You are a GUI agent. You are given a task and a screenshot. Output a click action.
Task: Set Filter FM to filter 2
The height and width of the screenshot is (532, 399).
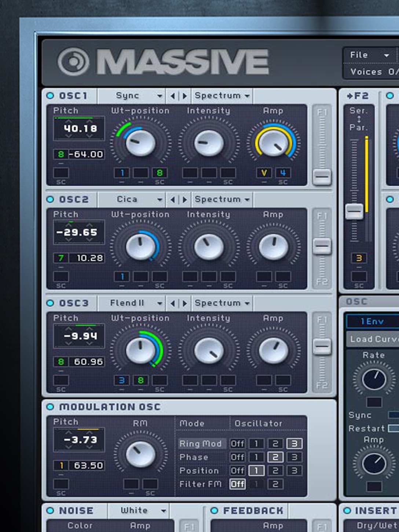[x=275, y=484]
